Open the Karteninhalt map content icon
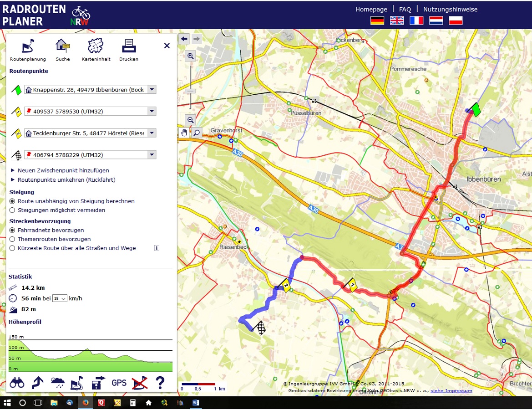Image resolution: width=532 pixels, height=410 pixels. click(96, 46)
